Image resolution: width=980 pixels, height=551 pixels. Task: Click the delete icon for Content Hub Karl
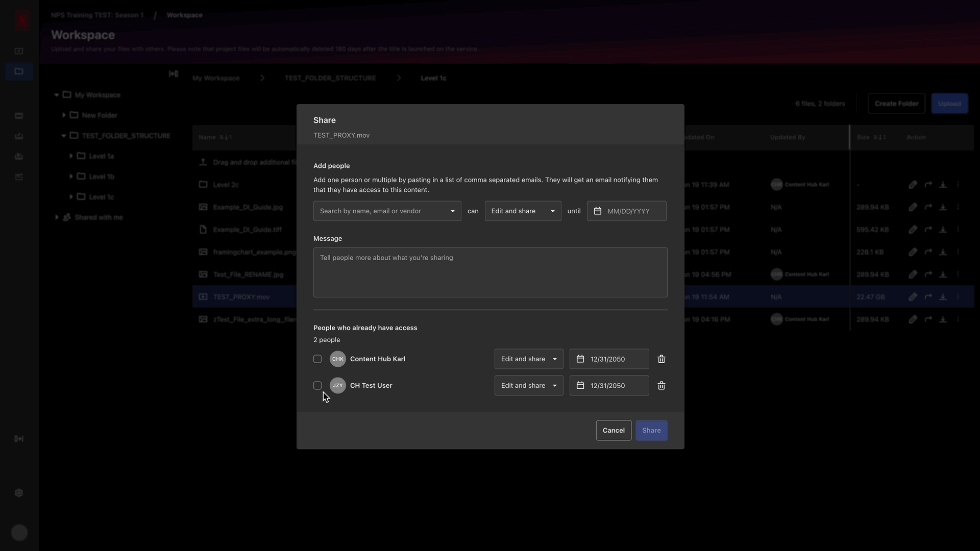coord(661,359)
